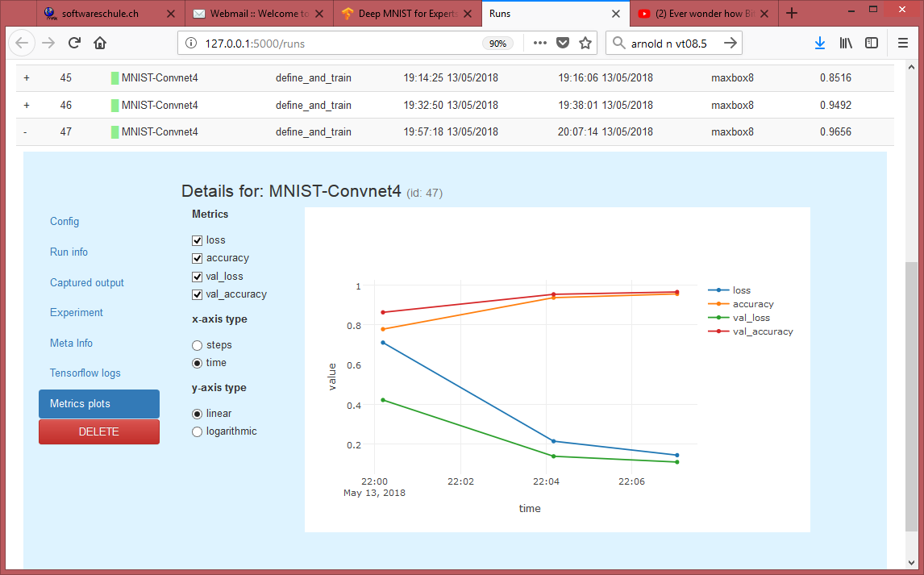The width and height of the screenshot is (924, 575).
Task: Toggle the sidebar view icon
Action: 872,43
